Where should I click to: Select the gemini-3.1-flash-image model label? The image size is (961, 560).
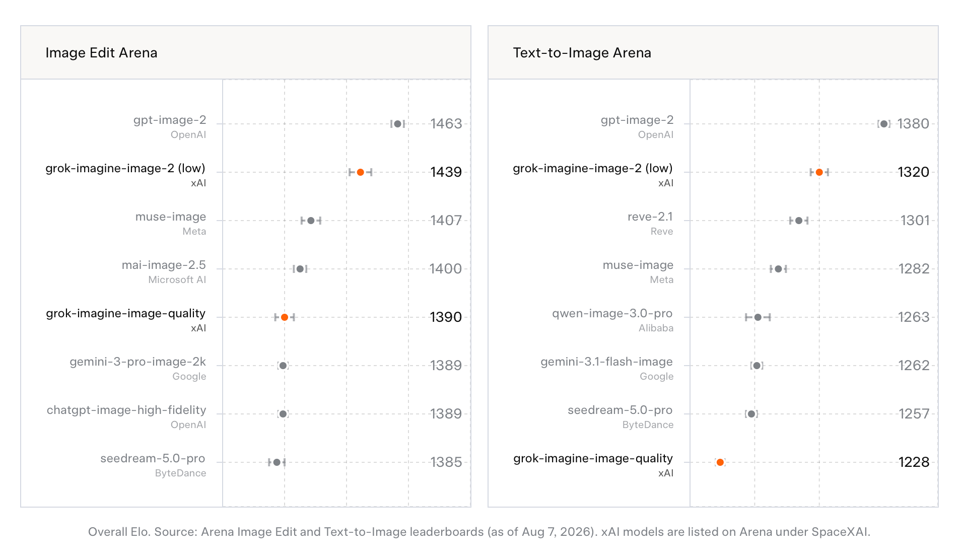point(607,362)
